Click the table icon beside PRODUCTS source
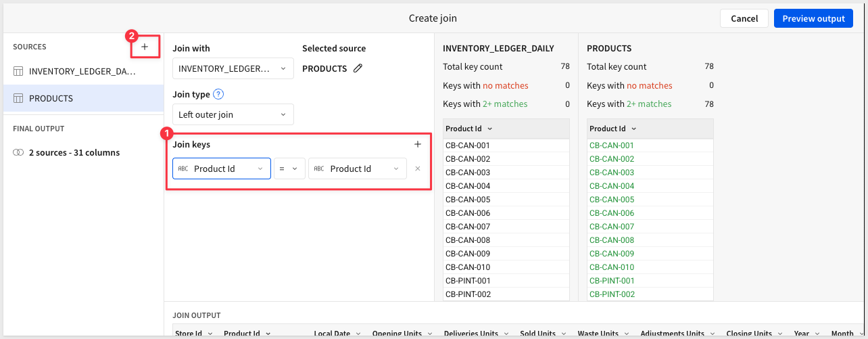Screen dimensions: 868x339 18,98
